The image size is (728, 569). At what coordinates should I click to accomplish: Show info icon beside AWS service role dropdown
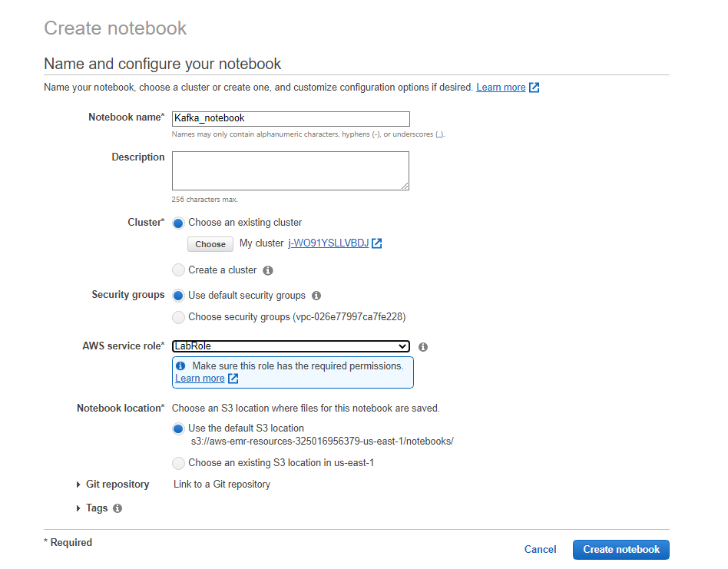click(423, 346)
